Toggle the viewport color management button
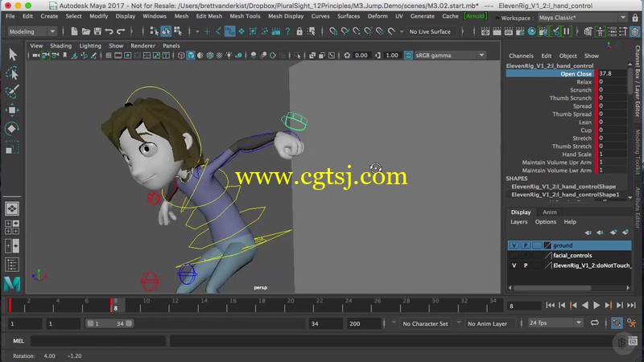The width and height of the screenshot is (644, 362). point(408,56)
